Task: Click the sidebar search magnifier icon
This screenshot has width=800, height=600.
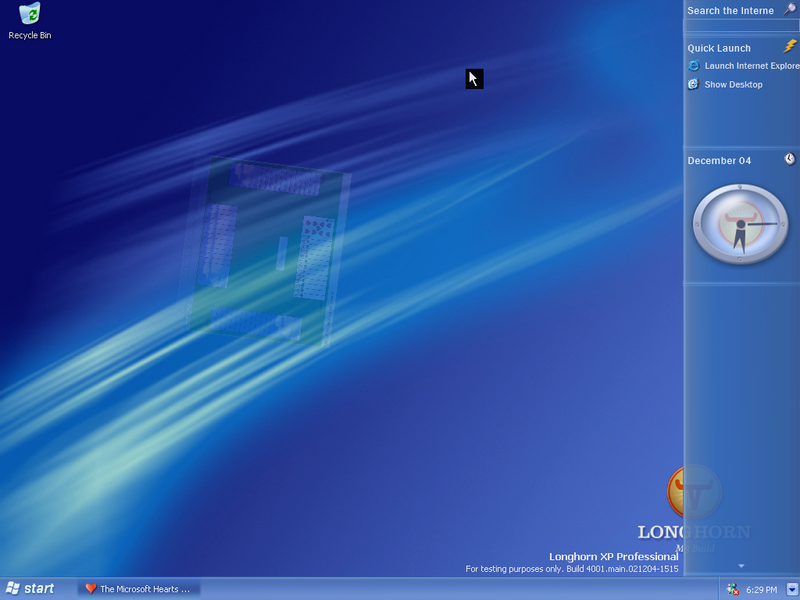Action: click(x=790, y=10)
